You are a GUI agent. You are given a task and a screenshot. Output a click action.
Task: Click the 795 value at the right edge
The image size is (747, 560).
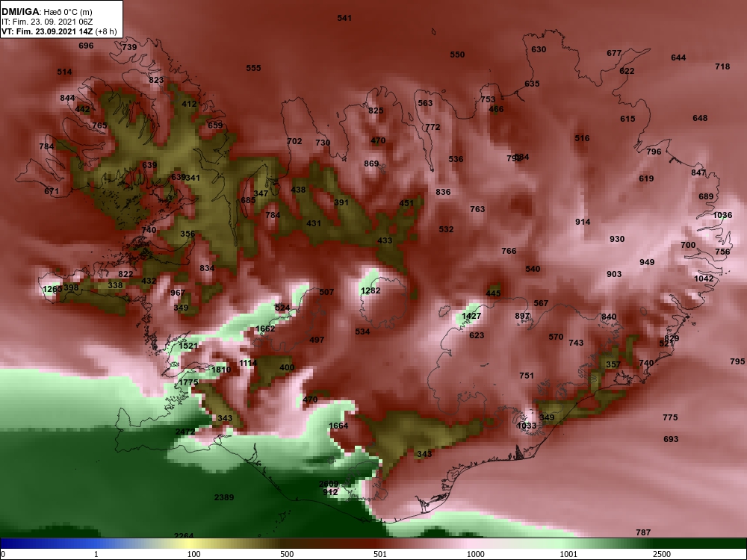737,361
